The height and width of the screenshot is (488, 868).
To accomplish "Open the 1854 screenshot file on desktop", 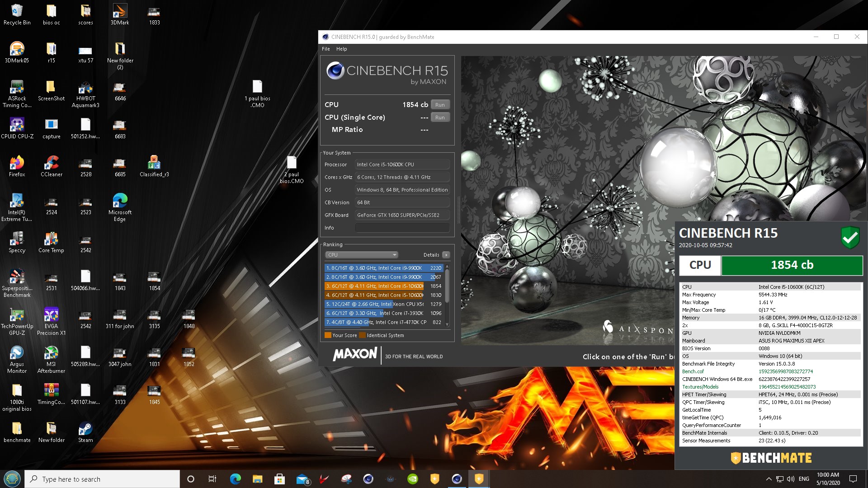I will 154,280.
